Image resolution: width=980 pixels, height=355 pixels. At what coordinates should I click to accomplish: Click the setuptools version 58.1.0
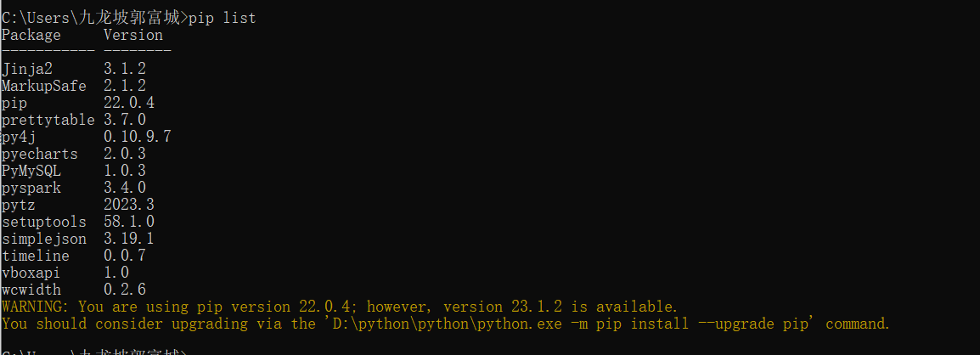[129, 222]
